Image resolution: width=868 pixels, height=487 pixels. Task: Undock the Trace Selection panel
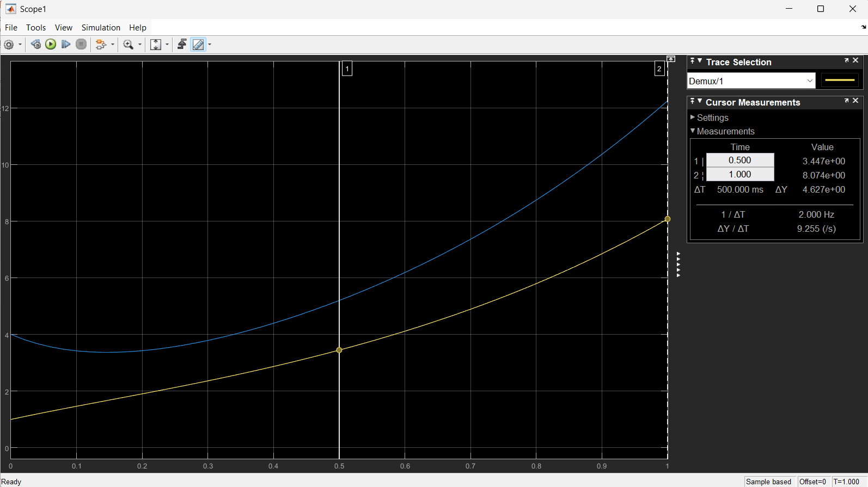(x=847, y=60)
